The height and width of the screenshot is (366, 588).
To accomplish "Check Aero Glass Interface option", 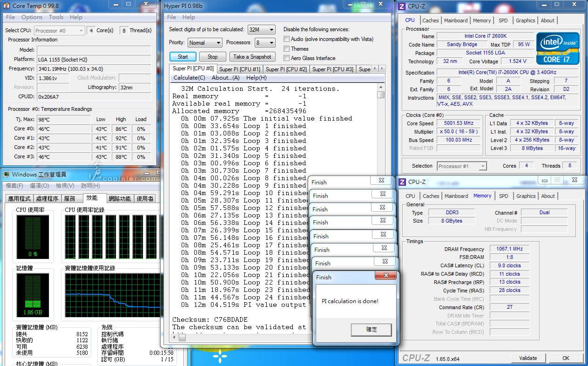I will [x=287, y=58].
